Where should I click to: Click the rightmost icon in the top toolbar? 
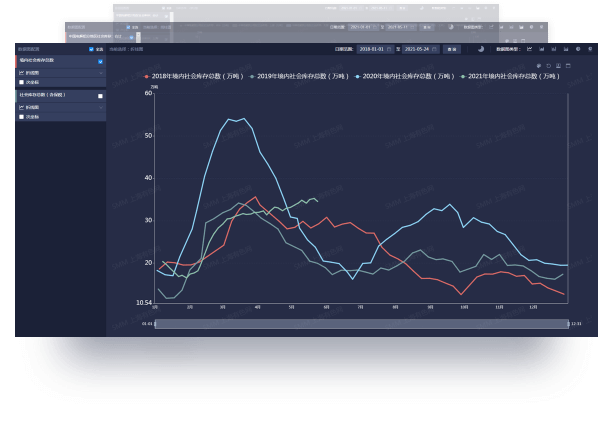click(591, 48)
